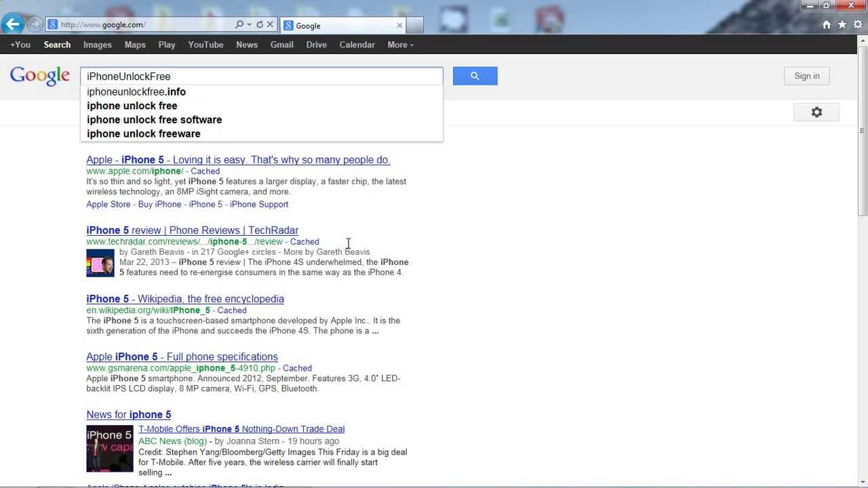
Task: Click the browser Back arrow button
Action: coord(13,24)
